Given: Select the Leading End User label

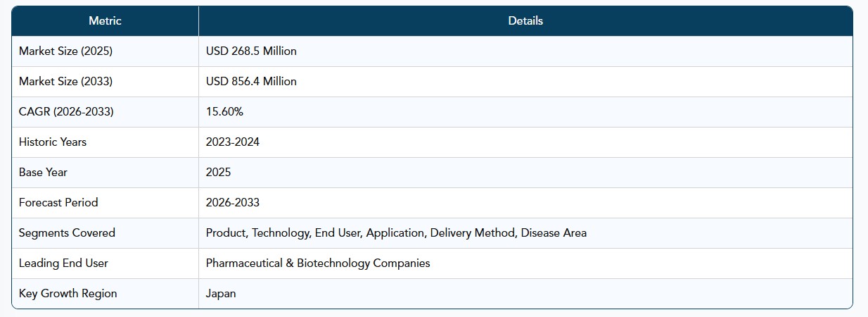Looking at the screenshot, I should coord(63,263).
